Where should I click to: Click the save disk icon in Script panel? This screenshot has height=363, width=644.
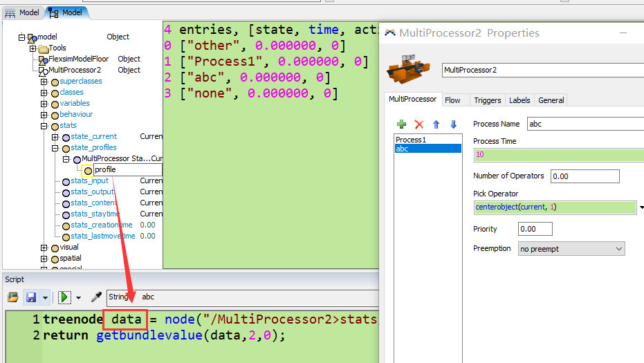[x=31, y=297]
